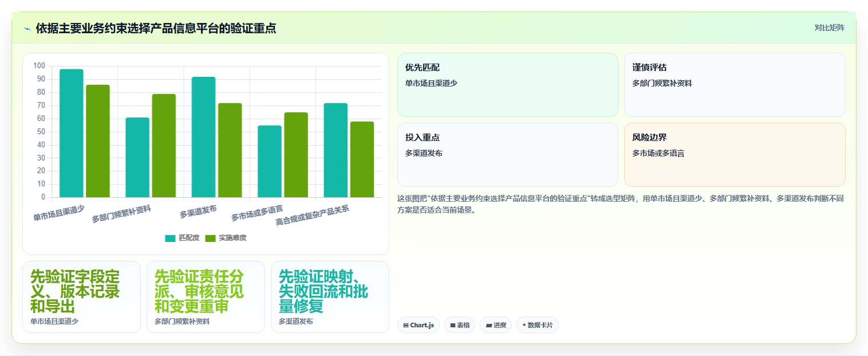Click 多市场或多语言 text in 风险边界 card
This screenshot has width=868, height=356.
coord(658,153)
